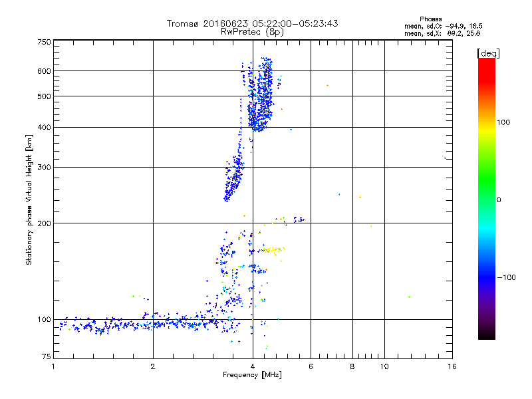Click the "500" height axis tick label

[44, 96]
